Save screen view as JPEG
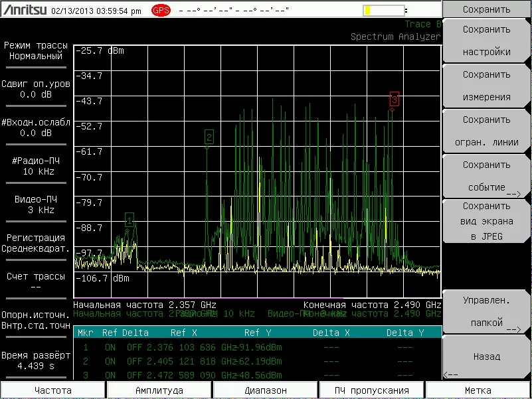 pyautogui.click(x=486, y=221)
